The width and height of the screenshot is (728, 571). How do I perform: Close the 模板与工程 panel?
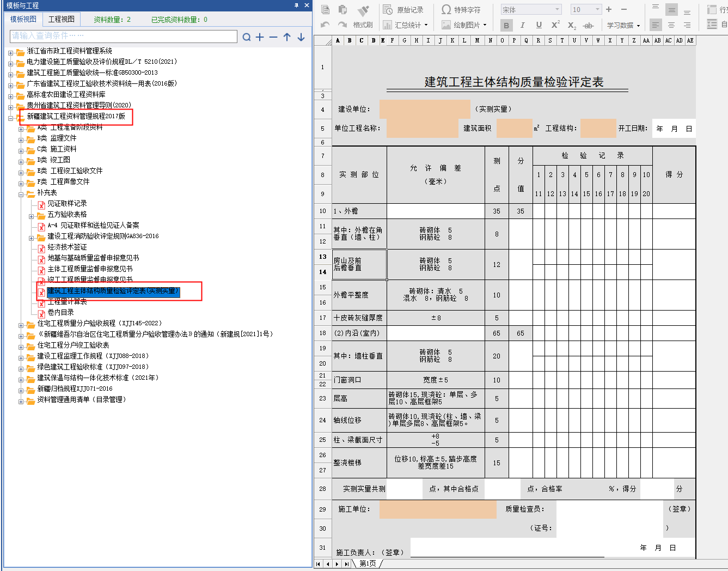(x=307, y=5)
